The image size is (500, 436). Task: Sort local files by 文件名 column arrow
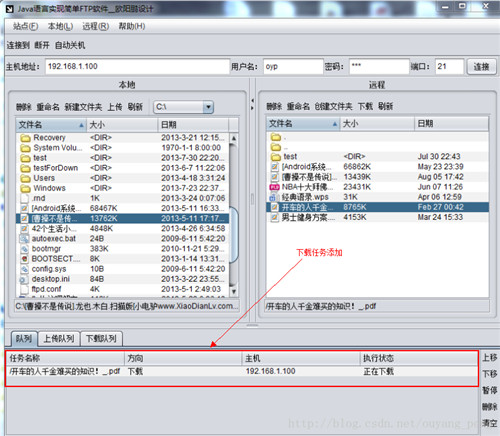pyautogui.click(x=81, y=125)
